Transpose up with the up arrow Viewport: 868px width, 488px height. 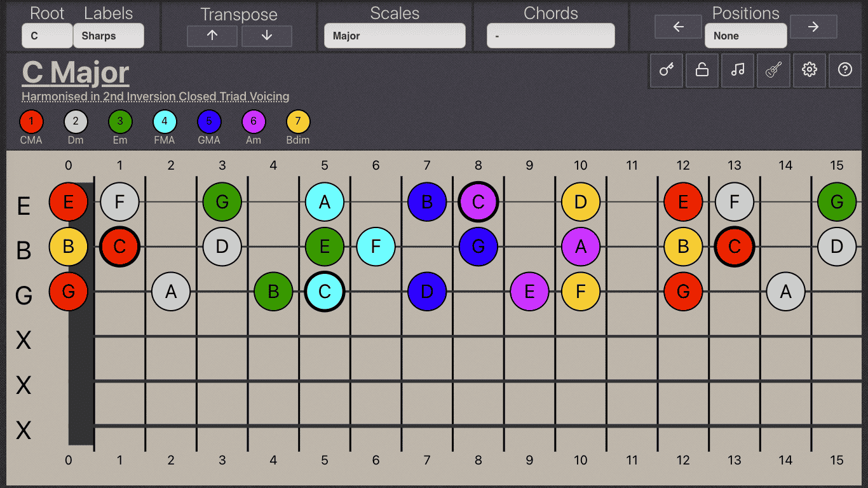(x=212, y=36)
